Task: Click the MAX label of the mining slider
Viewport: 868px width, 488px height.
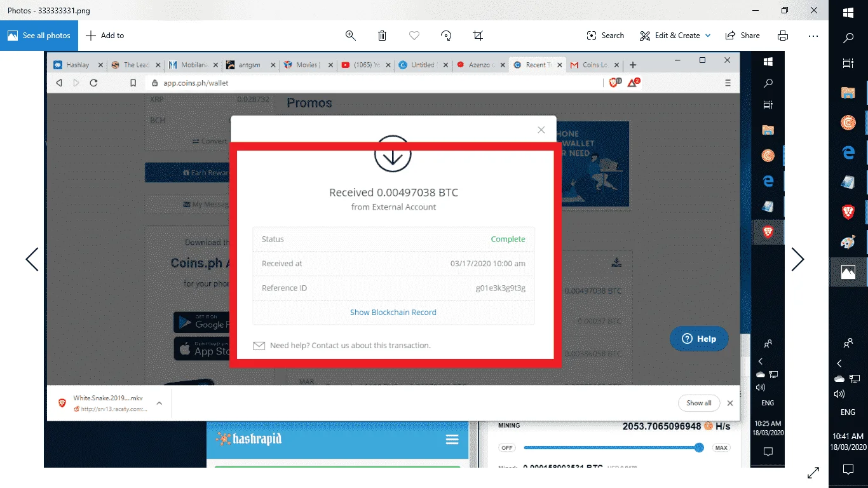Action: [x=721, y=448]
